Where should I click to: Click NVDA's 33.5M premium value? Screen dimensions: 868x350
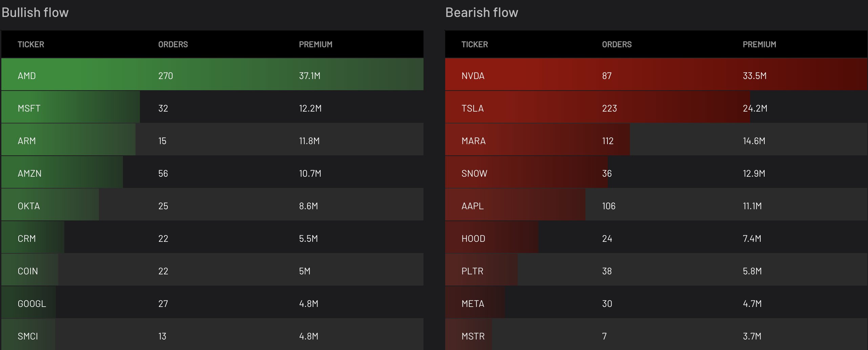point(755,76)
